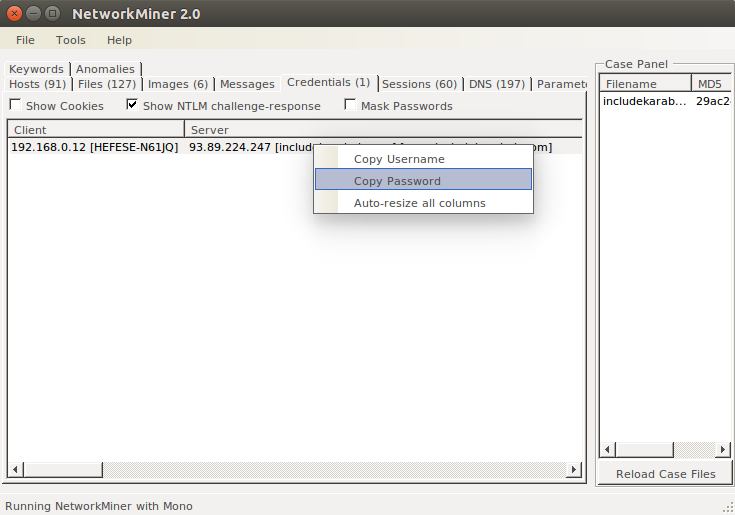Switch to the Keywords tab
The width and height of the screenshot is (735, 515).
click(37, 69)
